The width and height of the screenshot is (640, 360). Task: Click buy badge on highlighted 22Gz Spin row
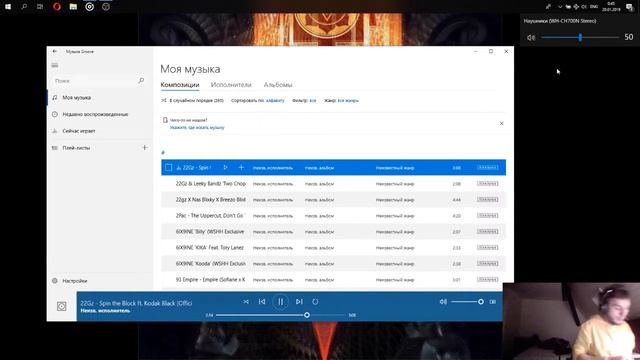[487, 167]
